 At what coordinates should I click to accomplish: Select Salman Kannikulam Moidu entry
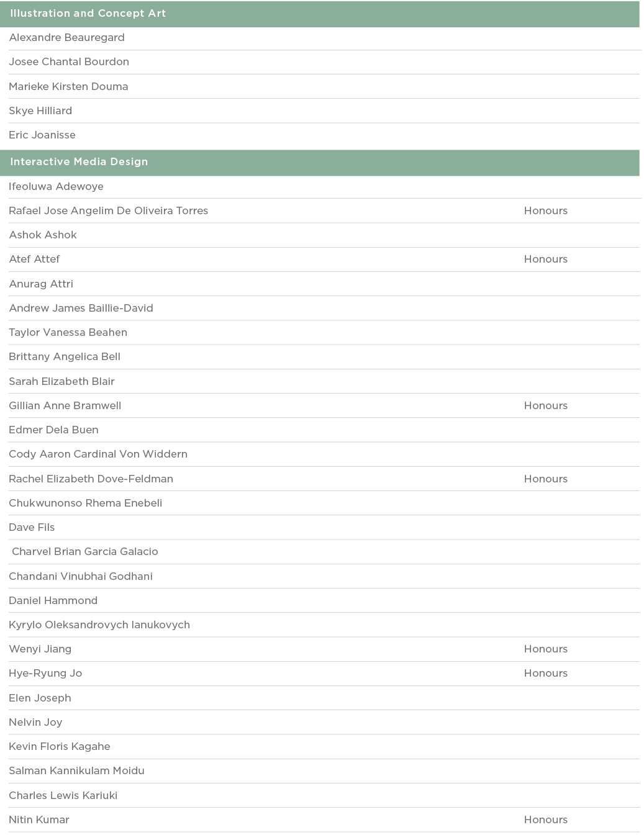click(76, 771)
